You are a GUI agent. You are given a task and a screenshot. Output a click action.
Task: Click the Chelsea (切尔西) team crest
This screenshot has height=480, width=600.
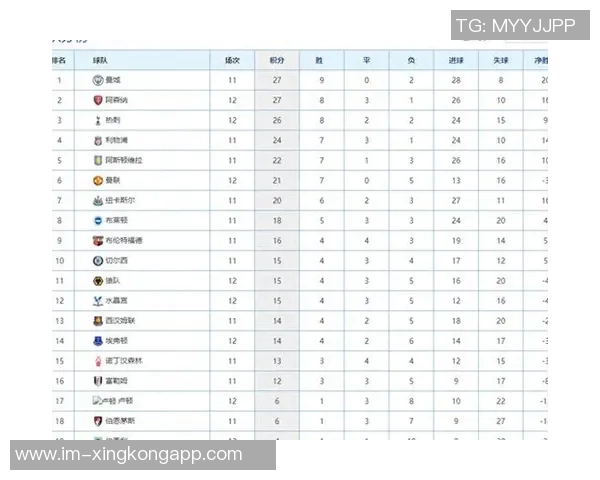coord(97,260)
